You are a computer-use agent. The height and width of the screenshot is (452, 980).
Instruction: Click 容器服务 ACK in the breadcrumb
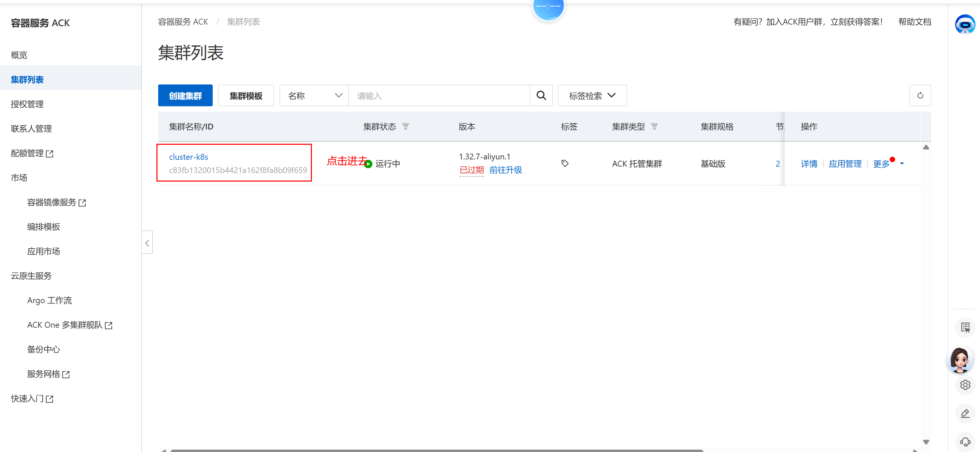(x=183, y=22)
